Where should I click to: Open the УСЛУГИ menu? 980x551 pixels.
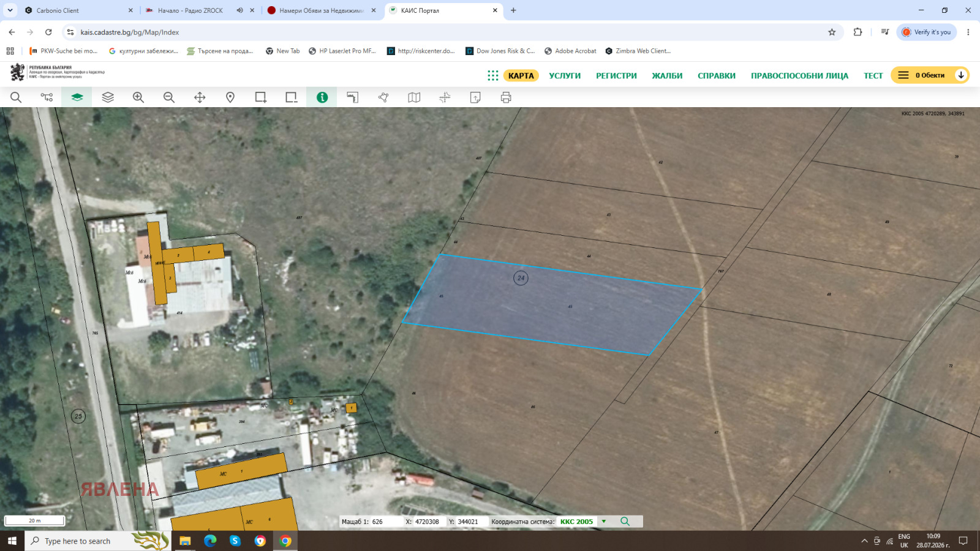coord(565,76)
